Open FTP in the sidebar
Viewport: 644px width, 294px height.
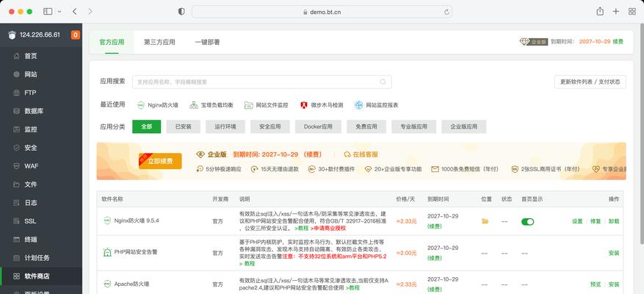tap(30, 93)
